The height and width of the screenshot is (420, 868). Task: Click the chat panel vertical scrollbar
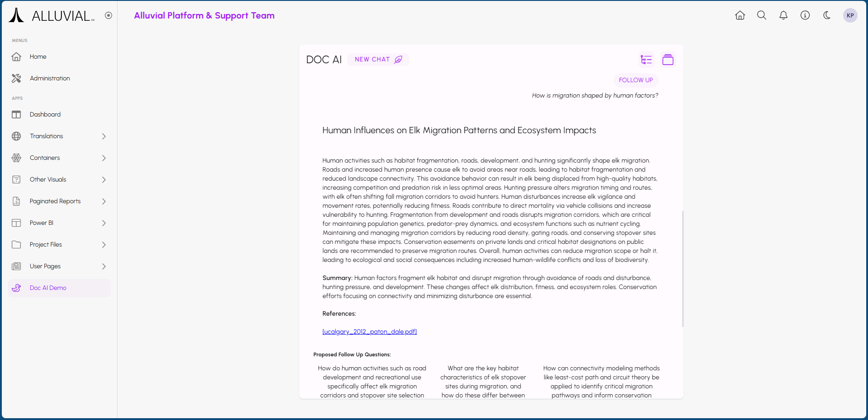pyautogui.click(x=683, y=269)
